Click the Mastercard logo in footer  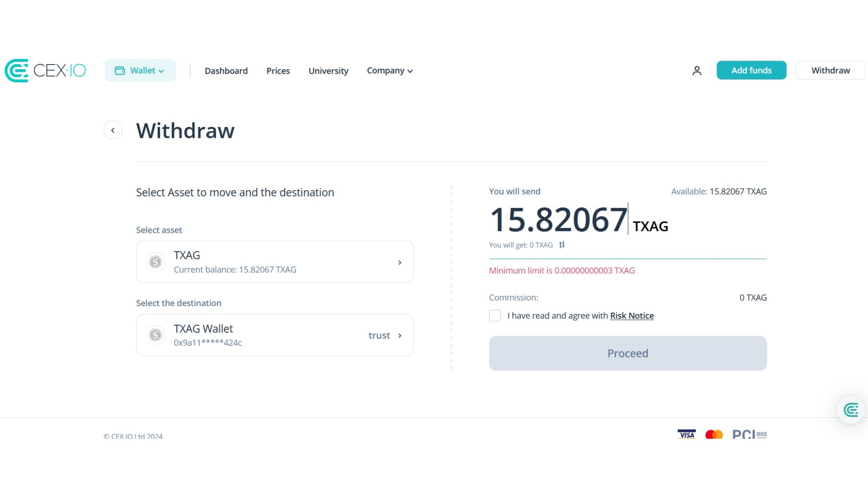click(x=714, y=434)
